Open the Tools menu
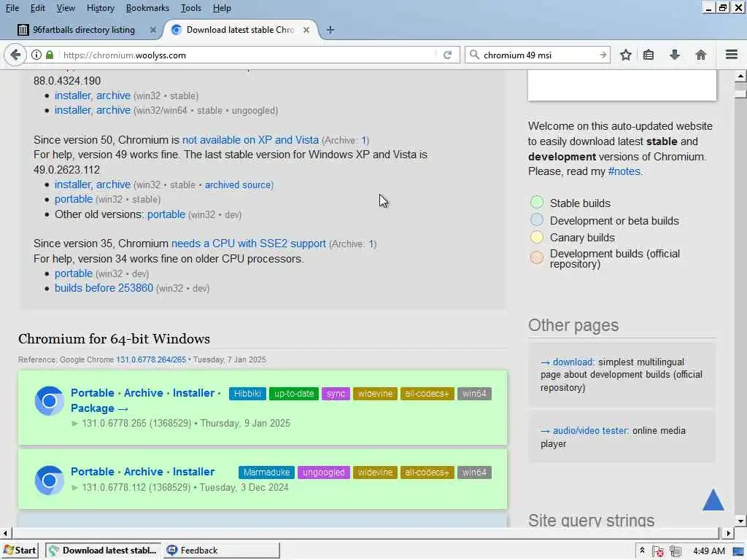Screen dimensions: 747x560 tap(191, 8)
